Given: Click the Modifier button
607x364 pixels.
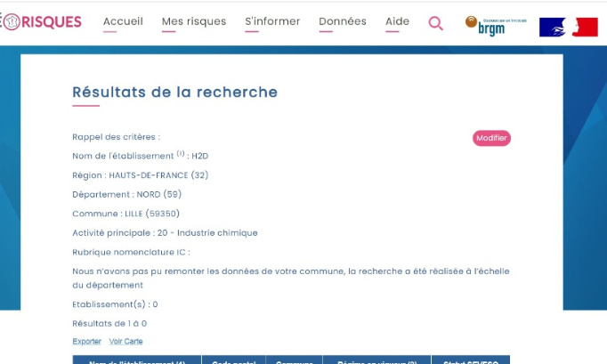Looking at the screenshot, I should click(x=491, y=138).
